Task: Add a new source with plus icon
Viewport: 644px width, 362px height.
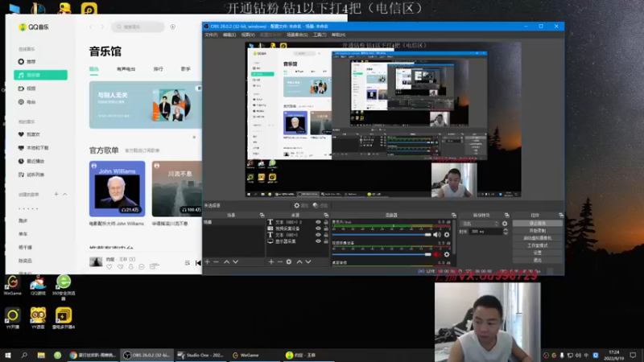Action: (x=271, y=262)
